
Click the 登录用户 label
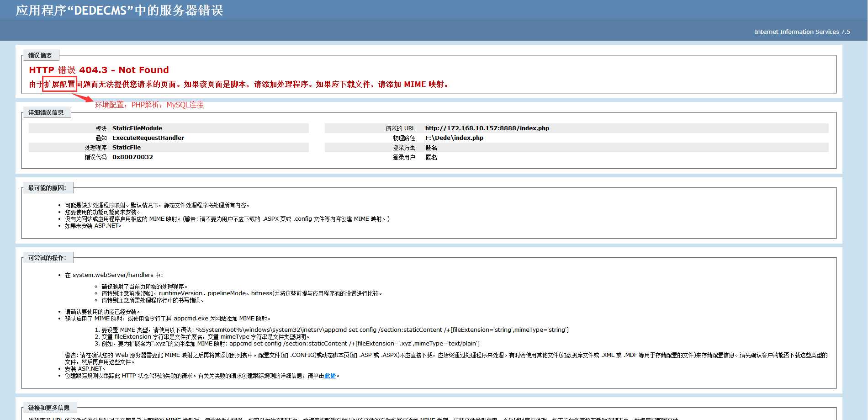coord(404,157)
